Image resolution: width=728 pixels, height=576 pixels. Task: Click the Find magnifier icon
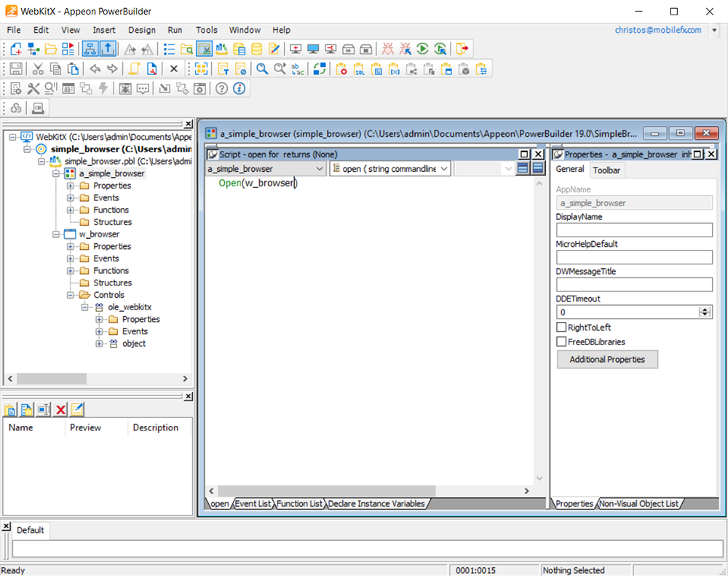[262, 68]
